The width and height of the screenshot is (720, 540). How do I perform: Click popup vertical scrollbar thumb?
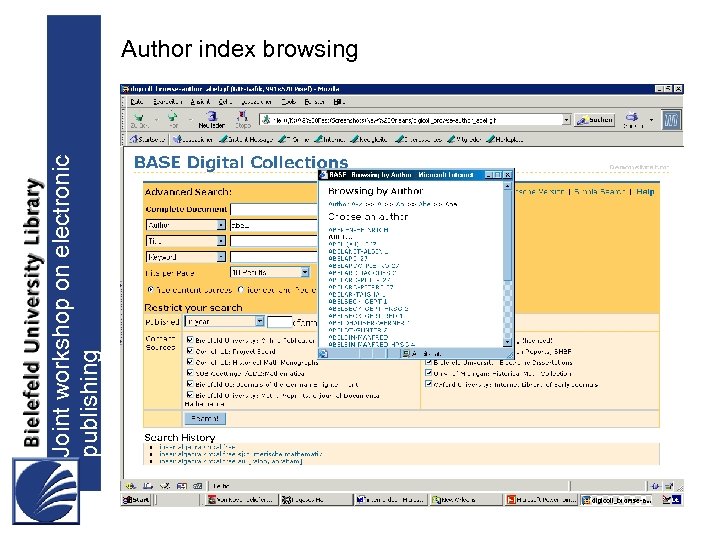tap(507, 236)
